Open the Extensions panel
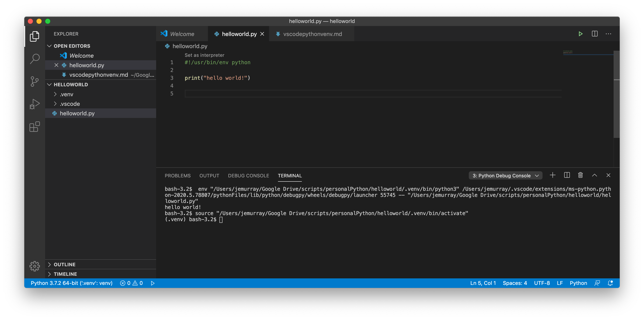The width and height of the screenshot is (644, 320). 35,127
